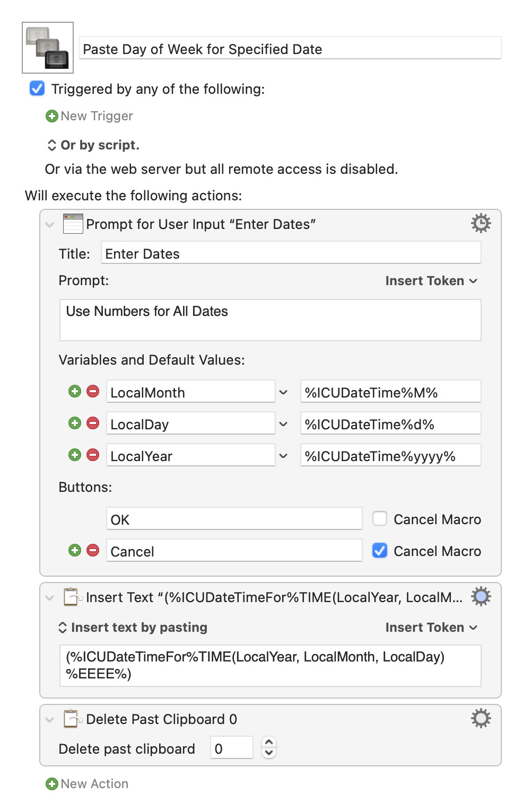
Task: Enable Cancel Macro for the OK button
Action: [380, 518]
